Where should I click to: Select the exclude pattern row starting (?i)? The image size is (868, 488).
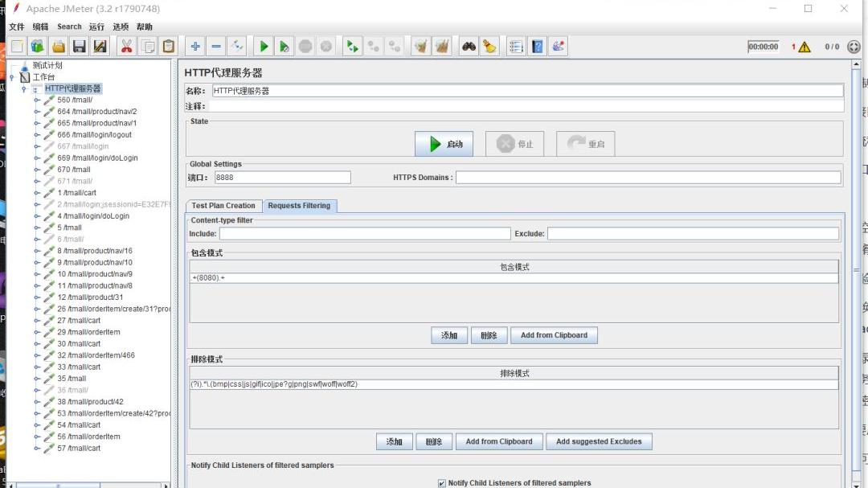click(x=514, y=384)
